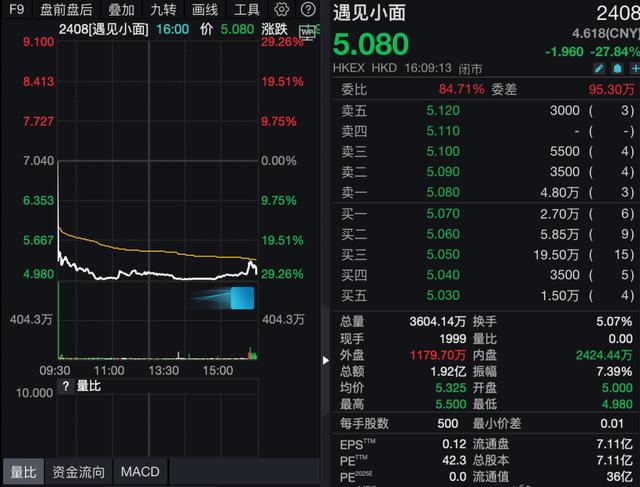This screenshot has width=640, height=487.
Task: Click the F9 button in toolbar
Action: point(16,9)
